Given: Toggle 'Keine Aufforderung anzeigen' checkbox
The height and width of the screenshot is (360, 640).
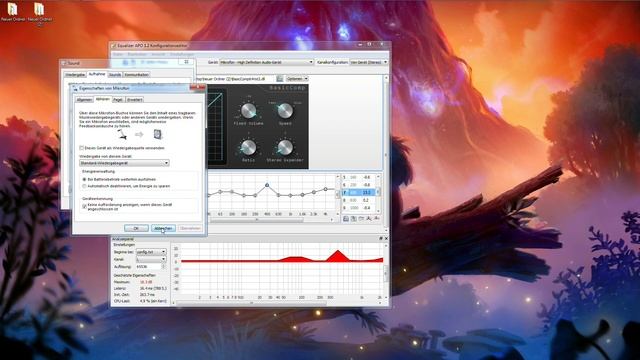Looking at the screenshot, I should 84,207.
